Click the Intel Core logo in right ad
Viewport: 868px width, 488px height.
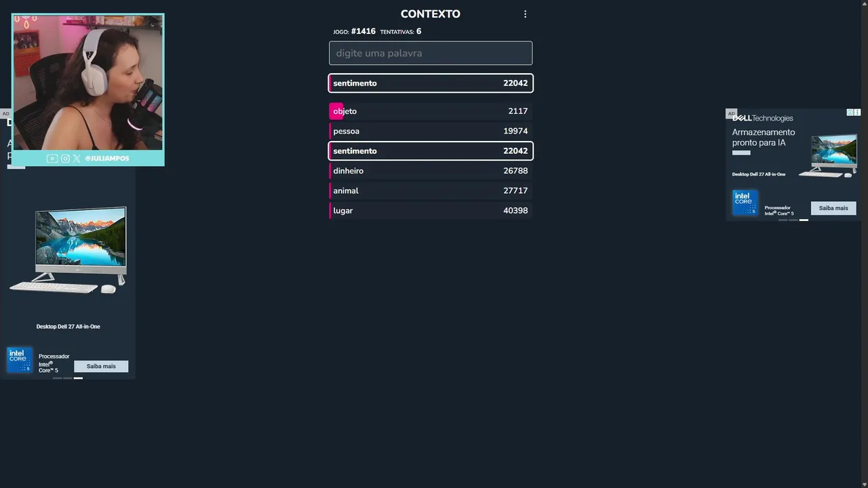click(745, 202)
